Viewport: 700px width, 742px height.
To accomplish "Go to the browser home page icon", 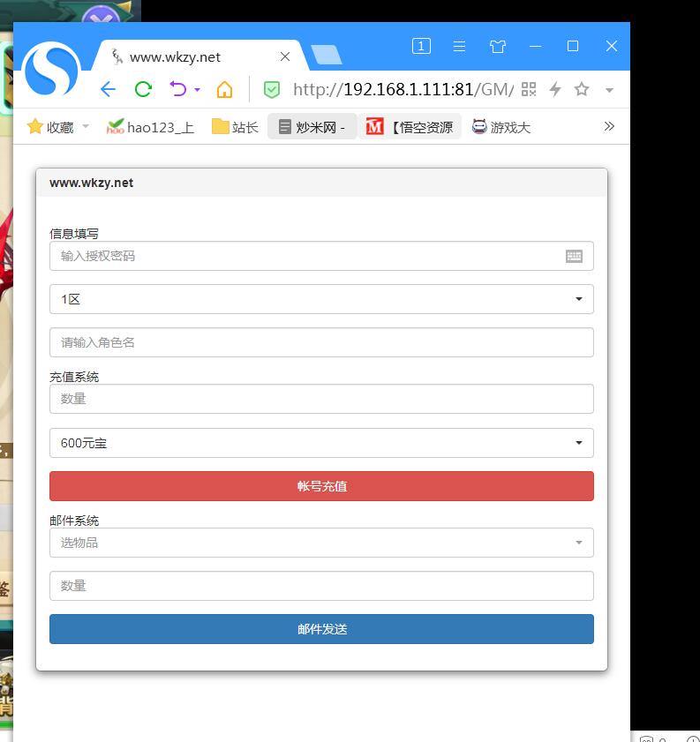I will coord(224,89).
